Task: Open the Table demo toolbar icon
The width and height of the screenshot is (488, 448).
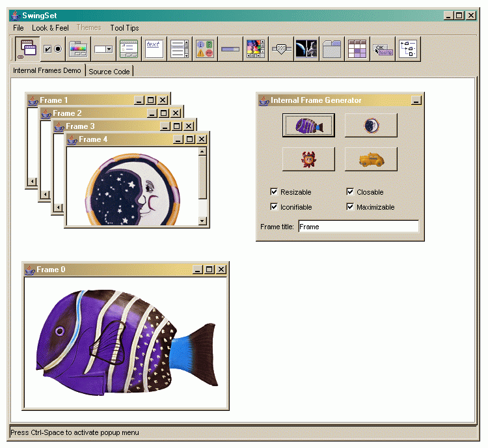Action: click(x=357, y=49)
